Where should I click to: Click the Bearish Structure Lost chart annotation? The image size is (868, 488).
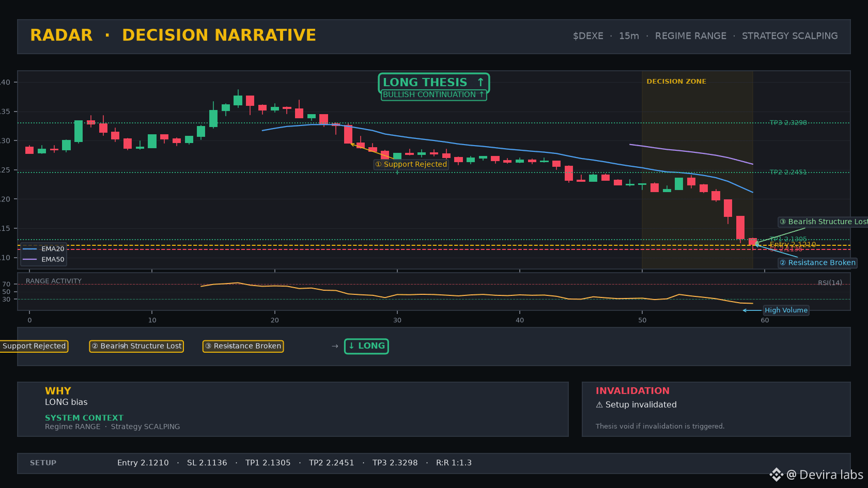823,222
